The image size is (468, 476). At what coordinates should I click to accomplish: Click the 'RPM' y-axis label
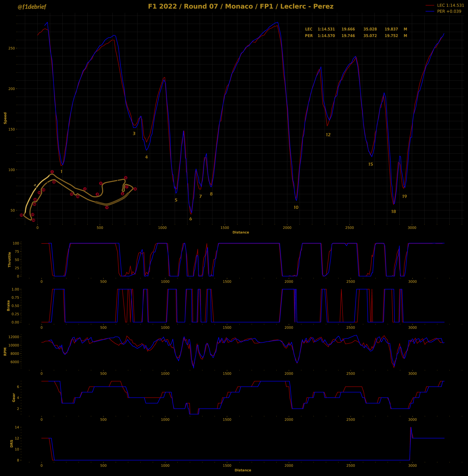click(5, 351)
